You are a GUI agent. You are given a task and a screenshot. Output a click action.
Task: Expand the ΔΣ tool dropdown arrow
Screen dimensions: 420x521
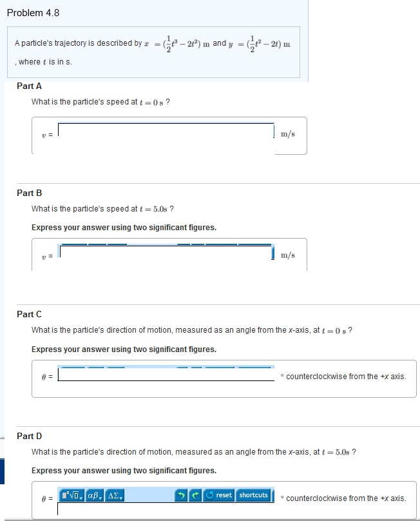pos(122,497)
